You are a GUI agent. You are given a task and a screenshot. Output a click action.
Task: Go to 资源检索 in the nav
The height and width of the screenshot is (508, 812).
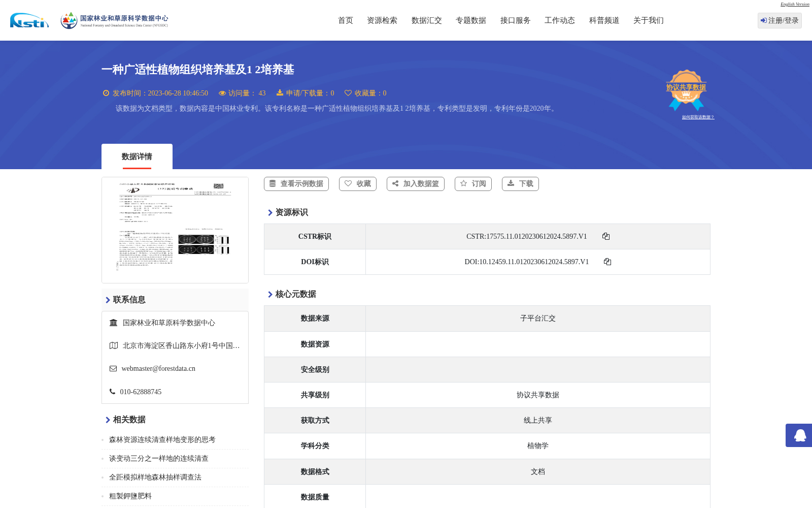[x=382, y=20]
